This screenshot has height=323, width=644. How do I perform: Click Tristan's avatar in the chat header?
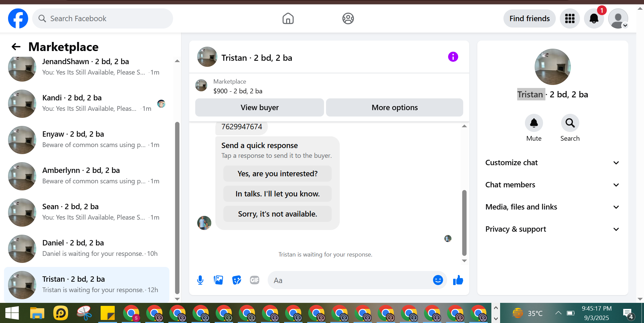pos(207,57)
